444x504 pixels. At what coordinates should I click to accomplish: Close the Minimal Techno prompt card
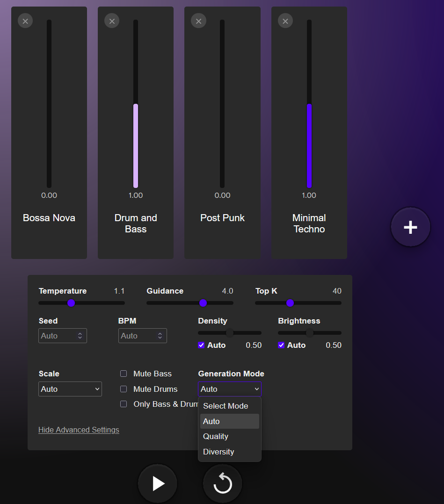pos(285,21)
